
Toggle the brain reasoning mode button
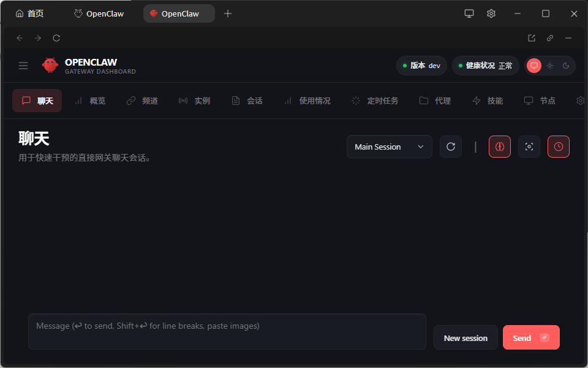[x=500, y=147]
